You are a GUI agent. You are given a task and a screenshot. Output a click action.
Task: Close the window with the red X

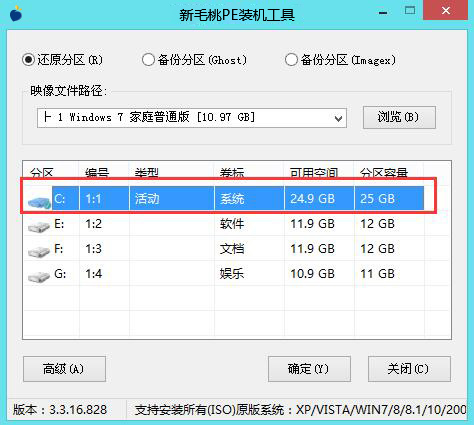tap(446, 10)
